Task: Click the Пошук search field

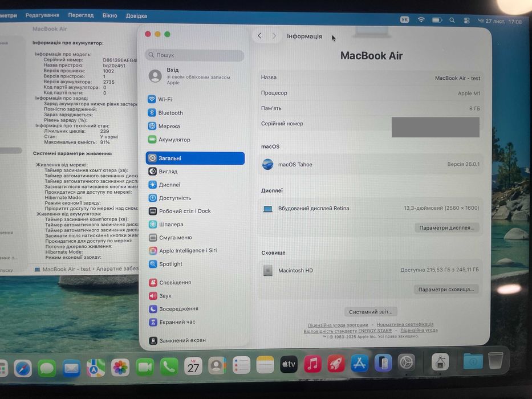Action: [x=195, y=55]
